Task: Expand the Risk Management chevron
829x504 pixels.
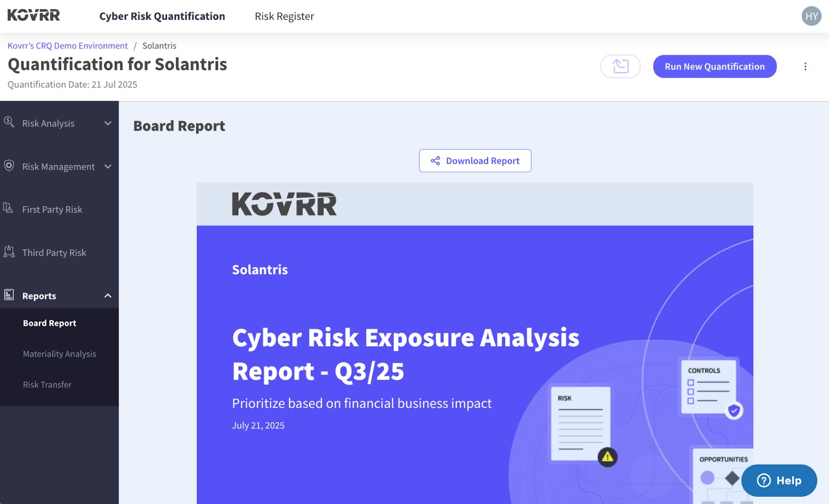Action: pyautogui.click(x=108, y=166)
